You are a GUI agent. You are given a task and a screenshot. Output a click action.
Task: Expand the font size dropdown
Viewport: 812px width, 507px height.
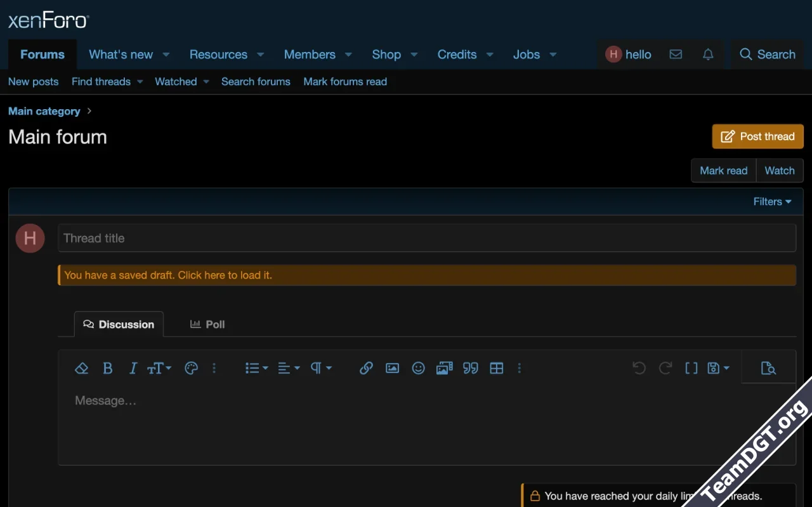[159, 368]
